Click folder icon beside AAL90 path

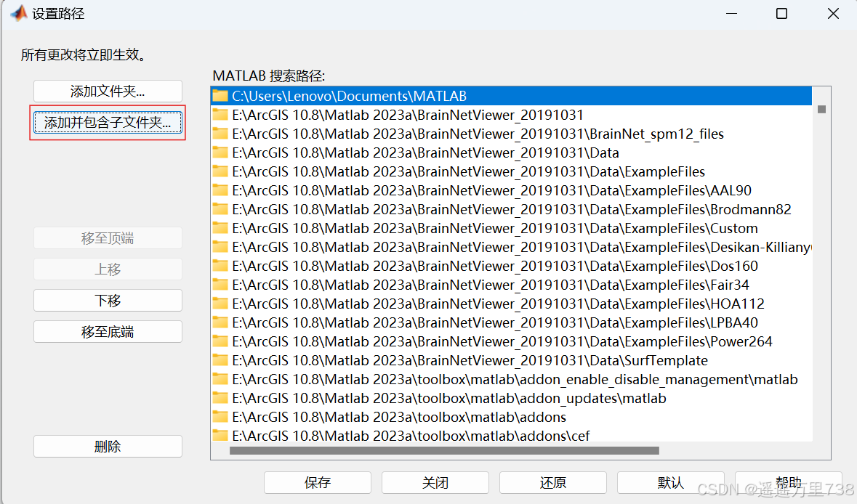pos(220,190)
